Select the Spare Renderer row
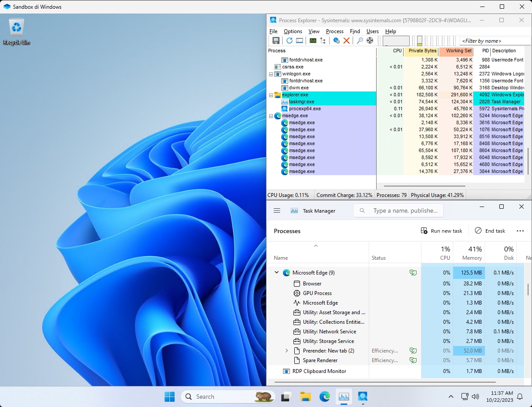The height and width of the screenshot is (407, 532). click(x=395, y=360)
